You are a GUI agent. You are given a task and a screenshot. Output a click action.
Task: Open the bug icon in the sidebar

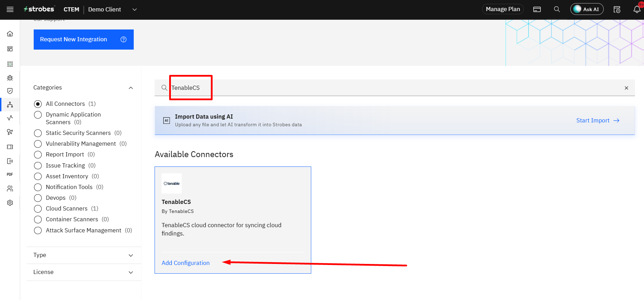point(10,78)
